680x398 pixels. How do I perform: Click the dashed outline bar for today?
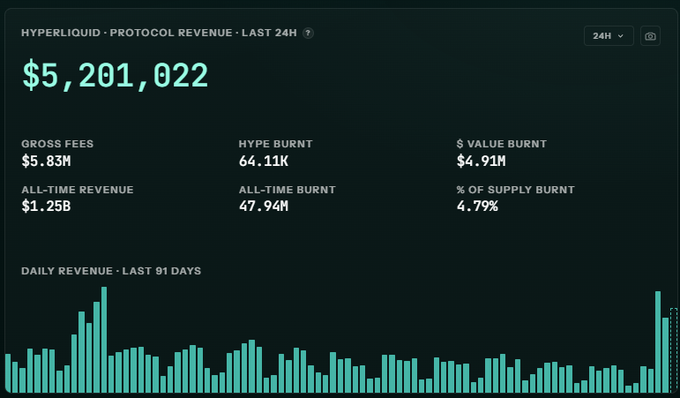(673, 350)
